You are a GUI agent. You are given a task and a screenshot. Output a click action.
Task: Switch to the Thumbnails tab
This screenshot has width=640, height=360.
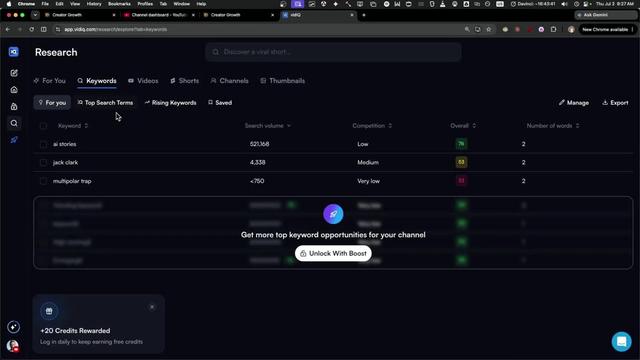click(282, 81)
